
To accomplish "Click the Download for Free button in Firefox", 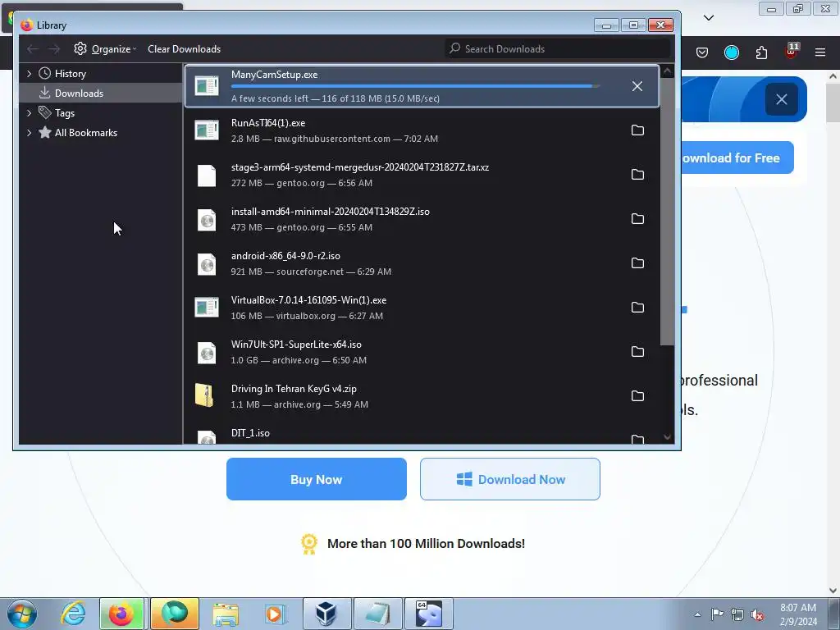I will click(x=737, y=158).
